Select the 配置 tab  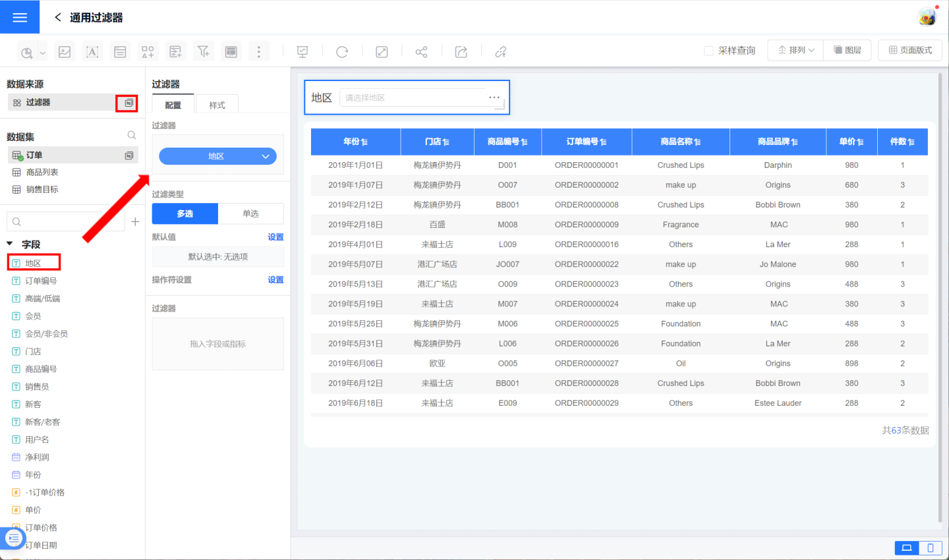point(173,105)
